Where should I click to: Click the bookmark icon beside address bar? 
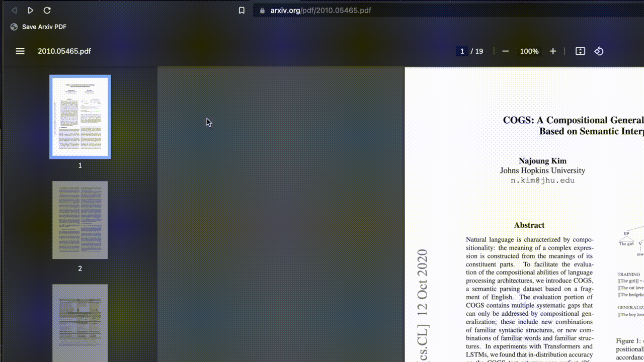tap(242, 10)
